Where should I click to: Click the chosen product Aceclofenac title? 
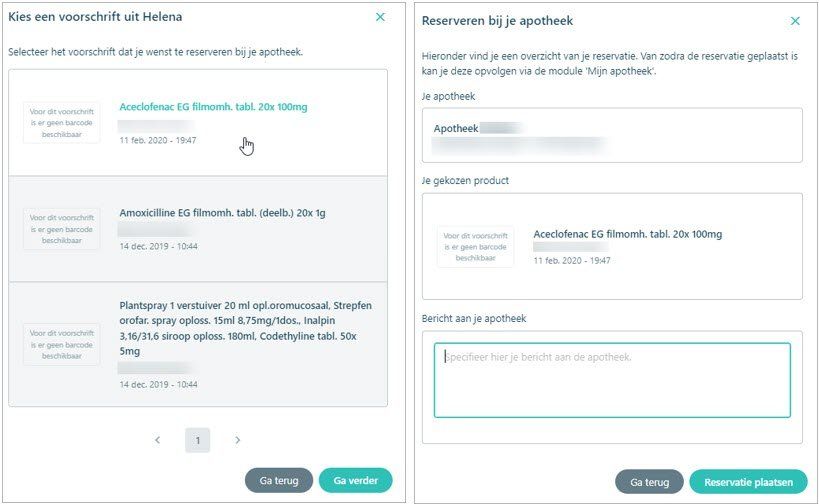627,234
